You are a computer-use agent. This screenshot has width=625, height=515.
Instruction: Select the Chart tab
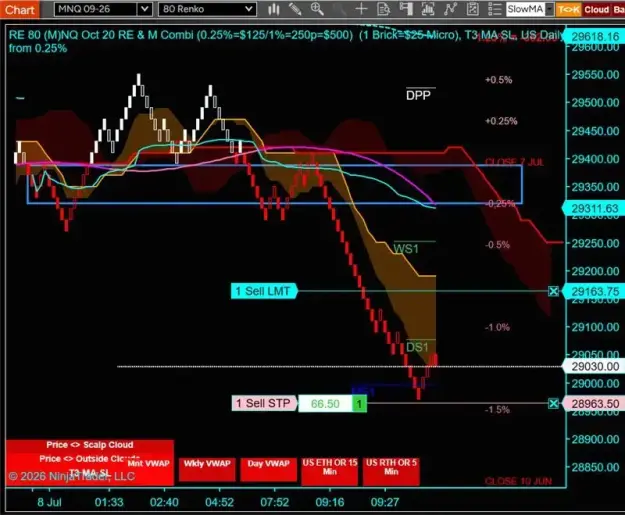click(20, 9)
